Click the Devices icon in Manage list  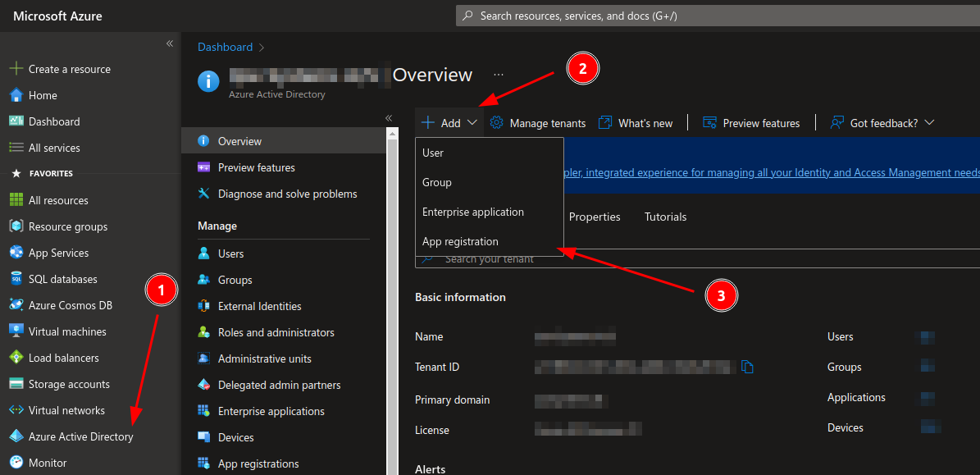203,437
